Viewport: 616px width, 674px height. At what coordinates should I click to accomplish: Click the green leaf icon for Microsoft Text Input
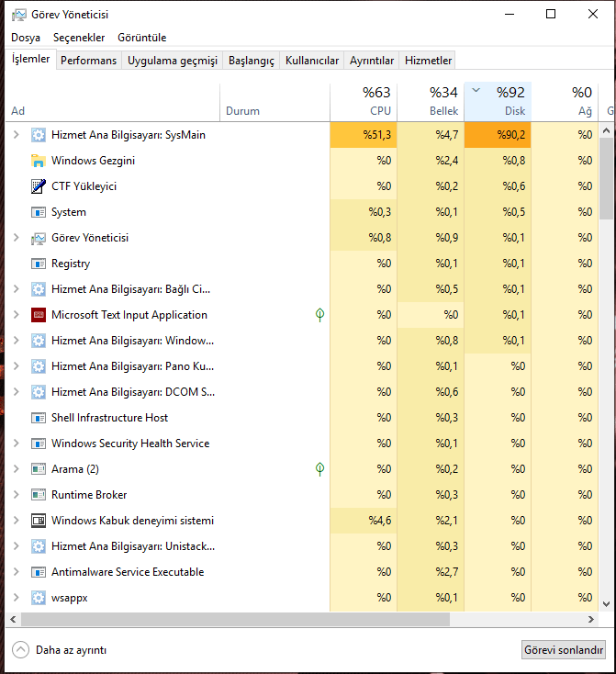(x=319, y=315)
